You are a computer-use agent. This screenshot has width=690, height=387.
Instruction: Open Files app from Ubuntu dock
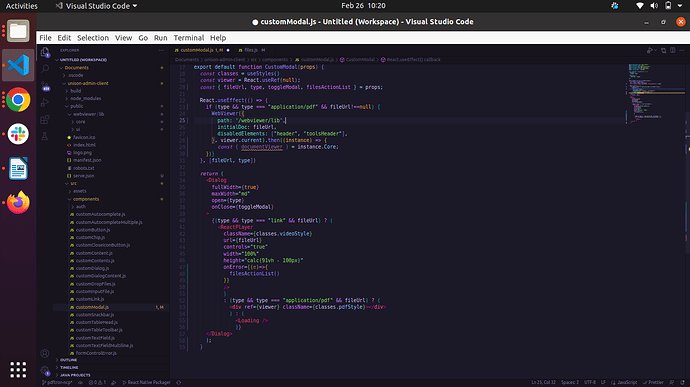[x=18, y=31]
